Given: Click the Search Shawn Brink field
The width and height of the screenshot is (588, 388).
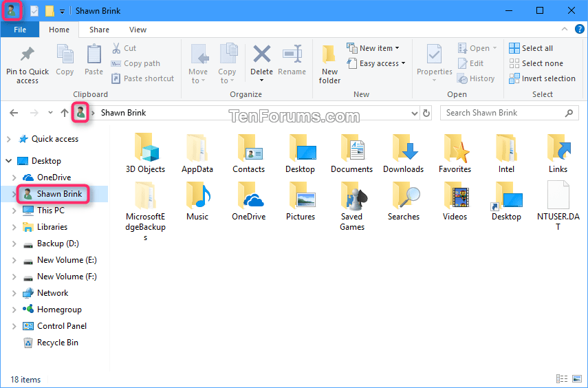Looking at the screenshot, I should [509, 113].
